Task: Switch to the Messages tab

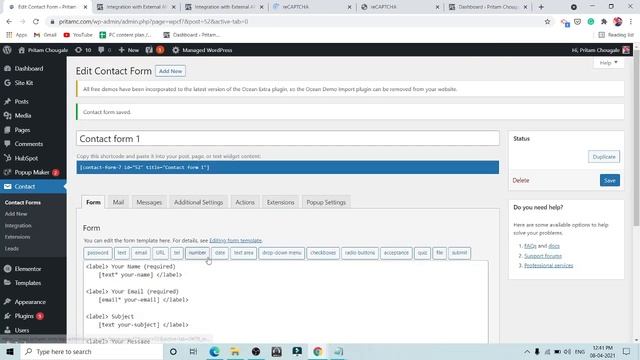Action: (x=149, y=202)
